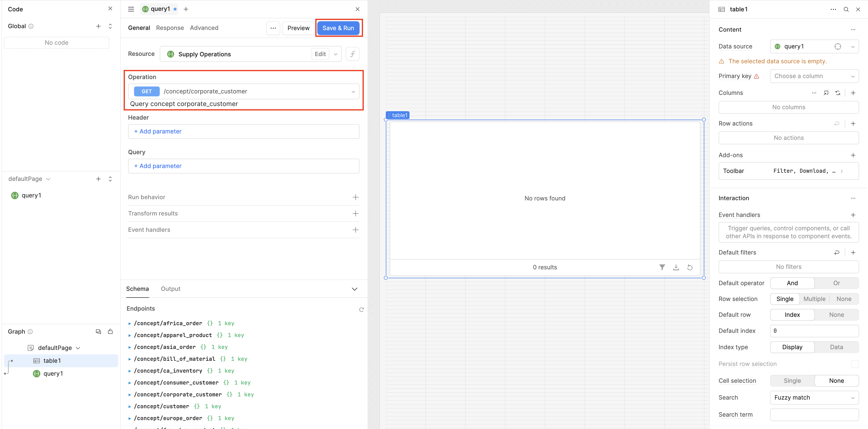Click the search icon in table1 panel header

(846, 9)
